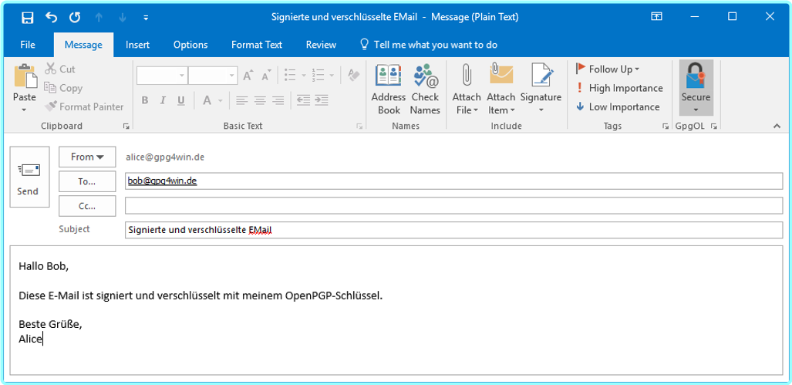Open Tags dialog launcher
This screenshot has height=385, width=792.
click(666, 126)
